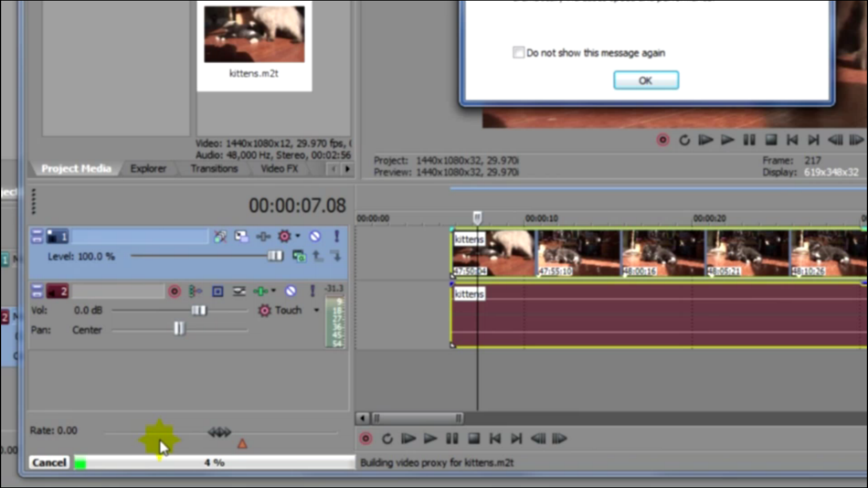
Task: Arm audio track 2 for record
Action: click(175, 292)
